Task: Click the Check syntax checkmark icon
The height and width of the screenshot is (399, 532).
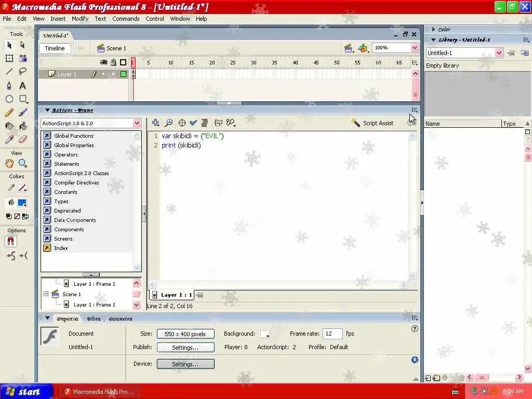Action: (x=193, y=123)
